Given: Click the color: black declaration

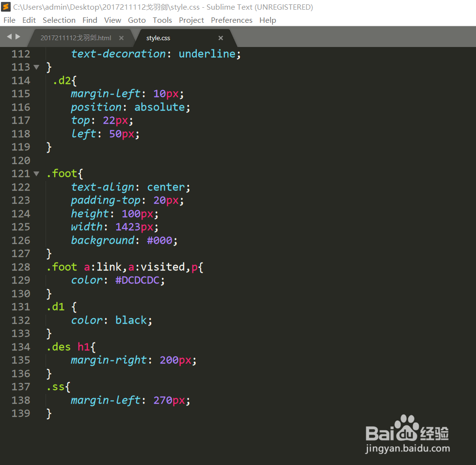Looking at the screenshot, I should pos(111,321).
